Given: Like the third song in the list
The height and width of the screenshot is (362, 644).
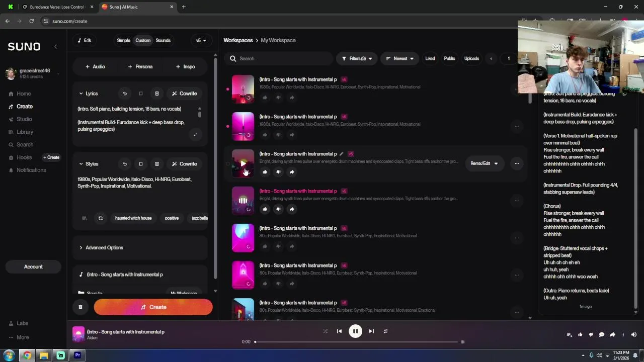Looking at the screenshot, I should [265, 172].
